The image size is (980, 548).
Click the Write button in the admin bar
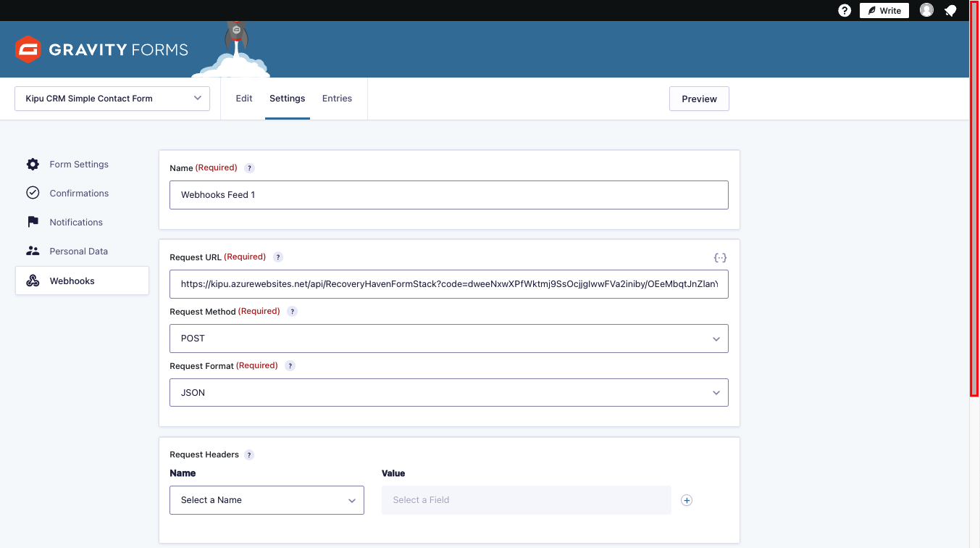pyautogui.click(x=884, y=10)
